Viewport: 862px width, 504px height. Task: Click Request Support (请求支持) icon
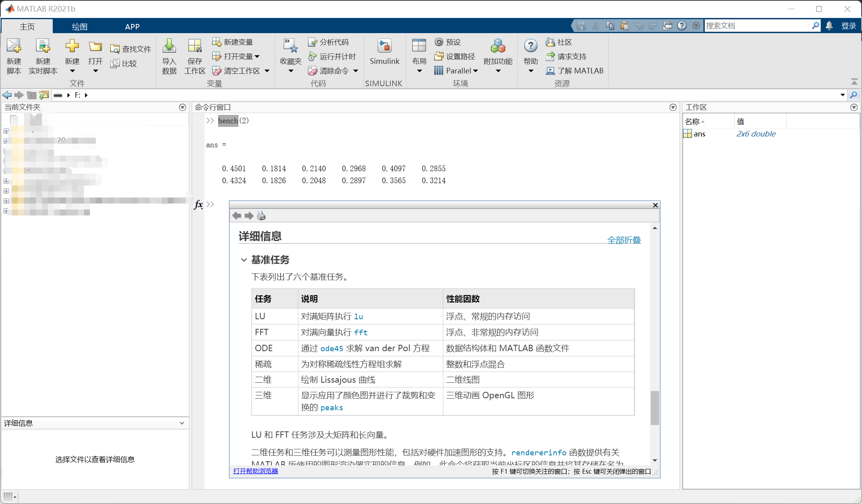(550, 56)
